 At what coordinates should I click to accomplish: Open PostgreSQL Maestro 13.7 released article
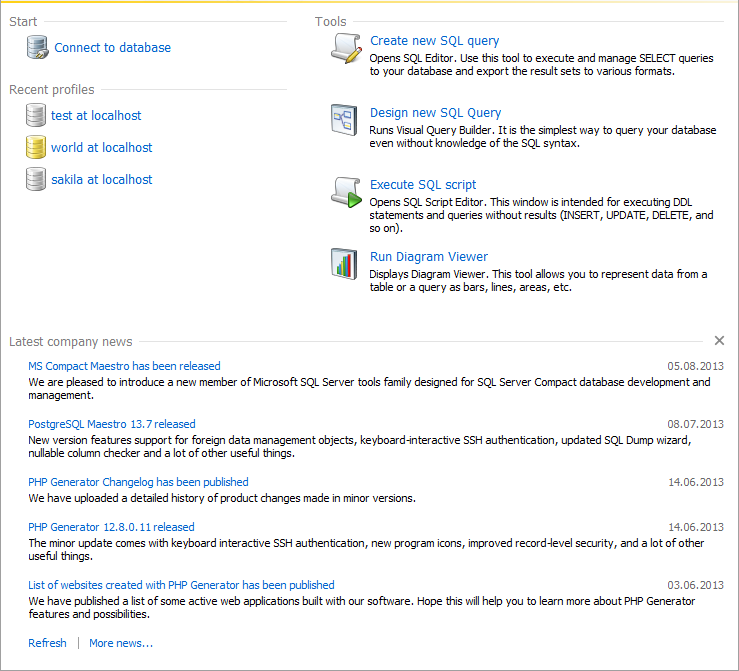pos(112,424)
